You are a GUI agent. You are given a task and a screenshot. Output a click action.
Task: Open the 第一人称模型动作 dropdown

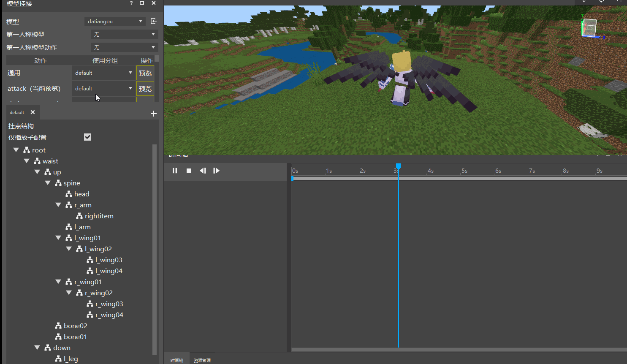coord(125,47)
